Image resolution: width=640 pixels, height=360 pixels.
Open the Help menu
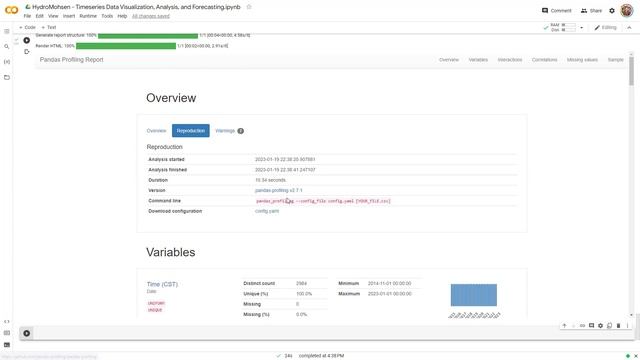(122, 16)
